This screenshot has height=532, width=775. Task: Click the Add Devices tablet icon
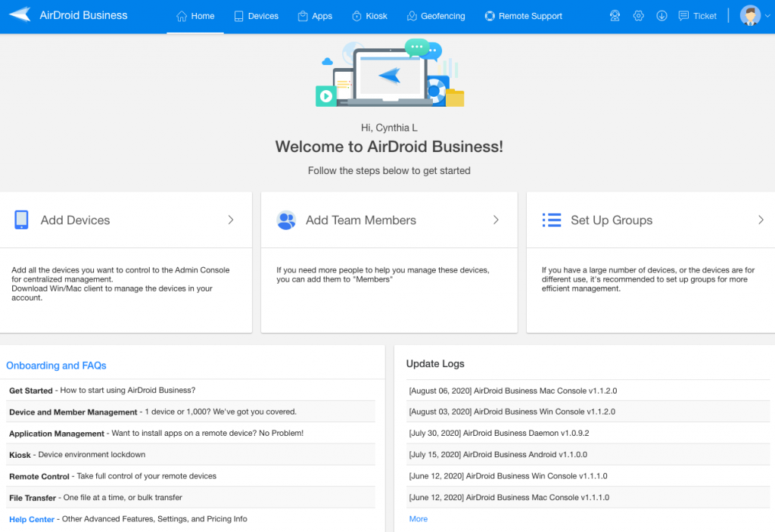click(21, 220)
